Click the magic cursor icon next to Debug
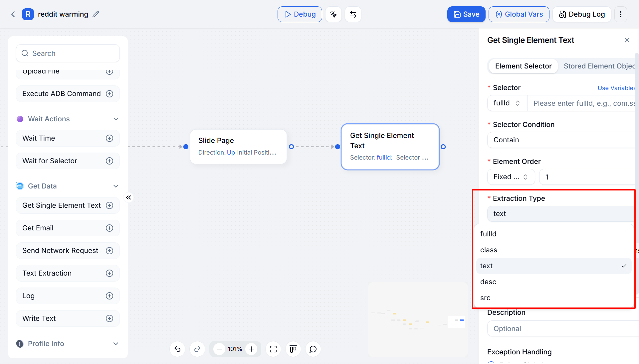The image size is (639, 364). pyautogui.click(x=333, y=14)
